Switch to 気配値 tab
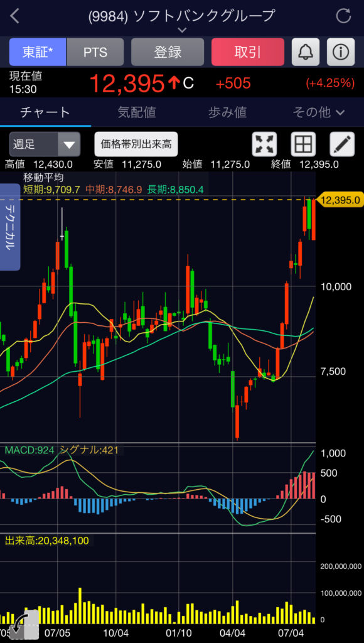Image resolution: width=364 pixels, height=643 pixels. tap(137, 112)
